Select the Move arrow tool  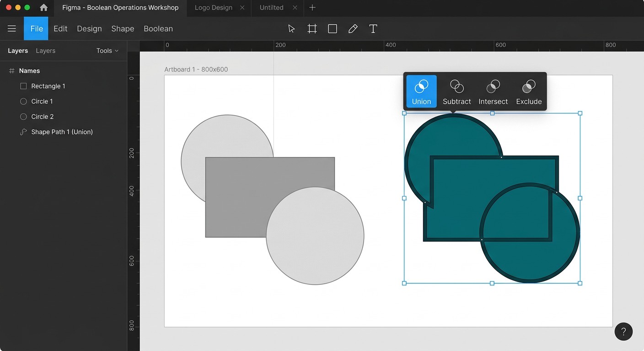click(x=291, y=29)
